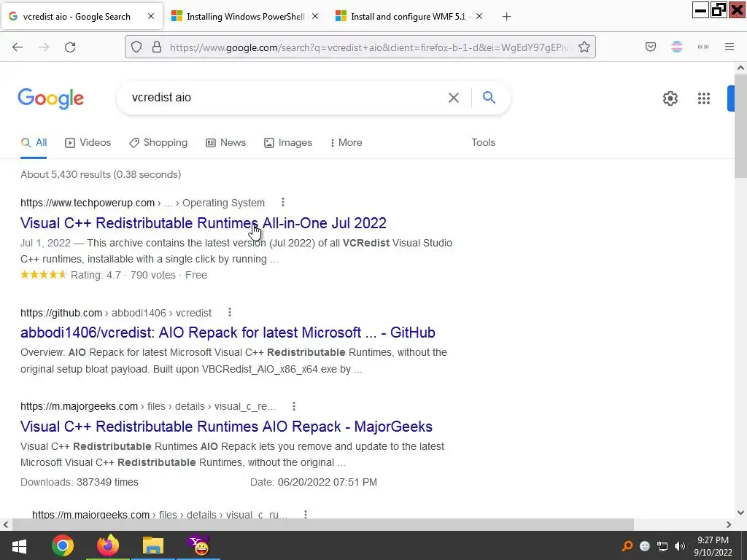This screenshot has width=747, height=560.
Task: Open options dots for the github.com result
Action: point(230,312)
